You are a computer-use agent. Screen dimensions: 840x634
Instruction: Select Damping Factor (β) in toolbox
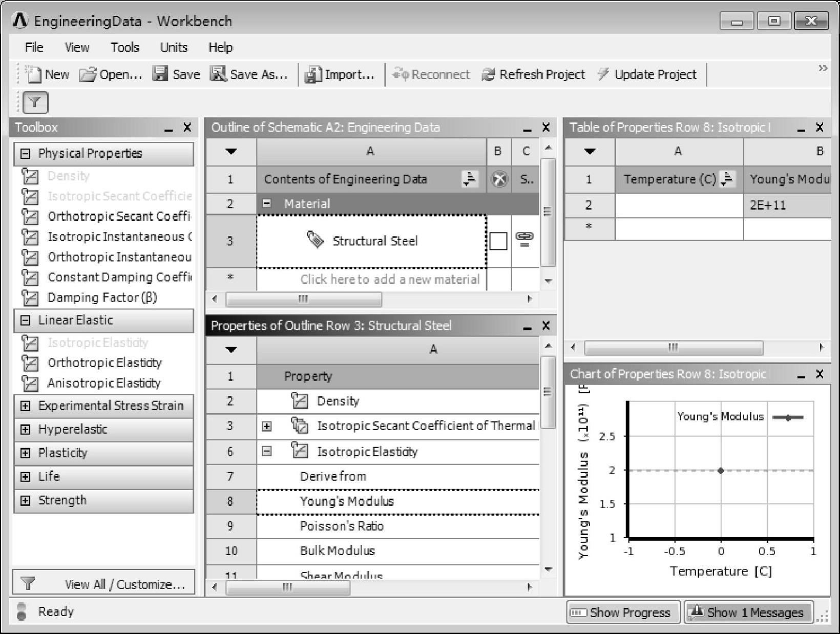102,298
